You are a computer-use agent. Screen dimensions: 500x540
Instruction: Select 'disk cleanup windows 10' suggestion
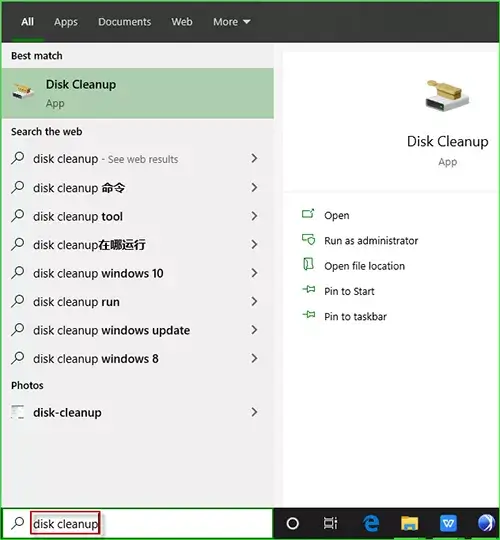138,273
